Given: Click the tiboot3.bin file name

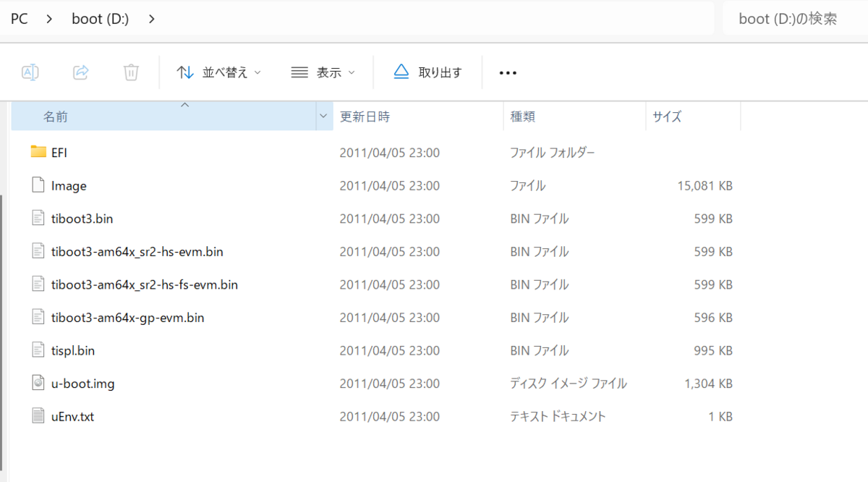Looking at the screenshot, I should click(x=82, y=219).
